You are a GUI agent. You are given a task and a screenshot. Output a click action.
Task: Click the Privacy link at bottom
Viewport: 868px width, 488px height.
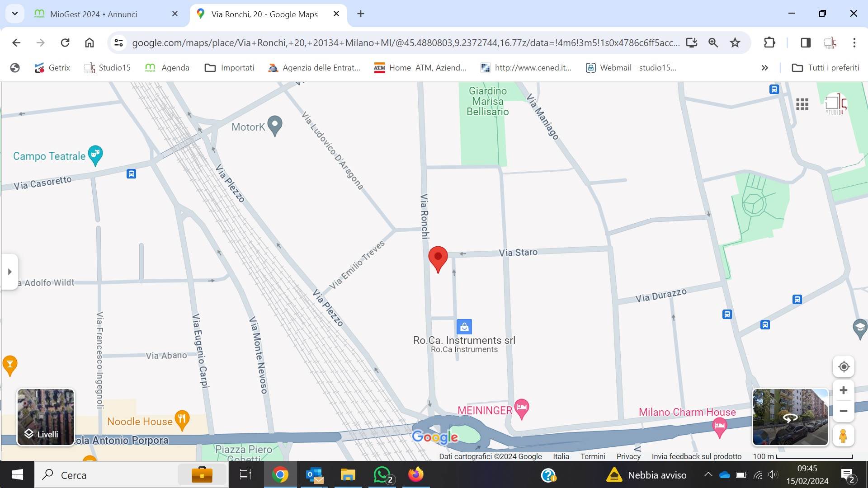click(x=628, y=456)
